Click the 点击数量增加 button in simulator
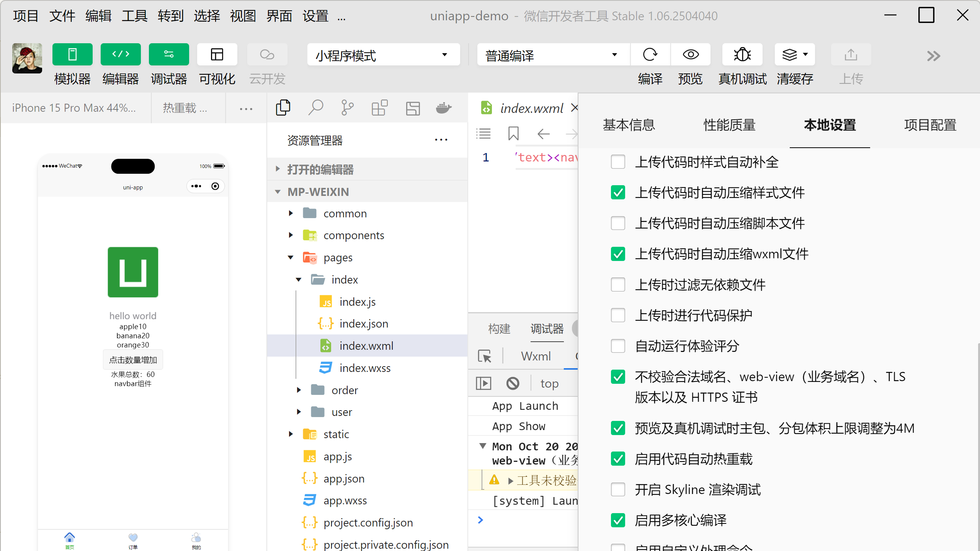The image size is (980, 551). 133,360
